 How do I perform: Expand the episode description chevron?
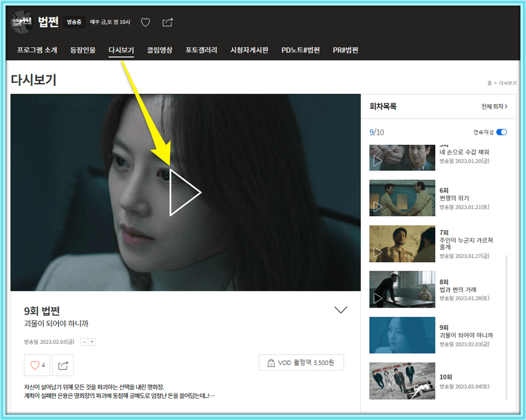tap(341, 309)
